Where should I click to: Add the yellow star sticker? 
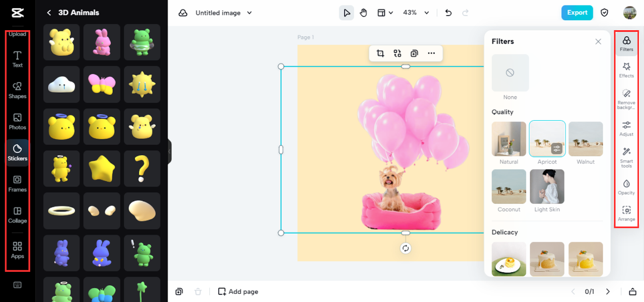coord(102,169)
